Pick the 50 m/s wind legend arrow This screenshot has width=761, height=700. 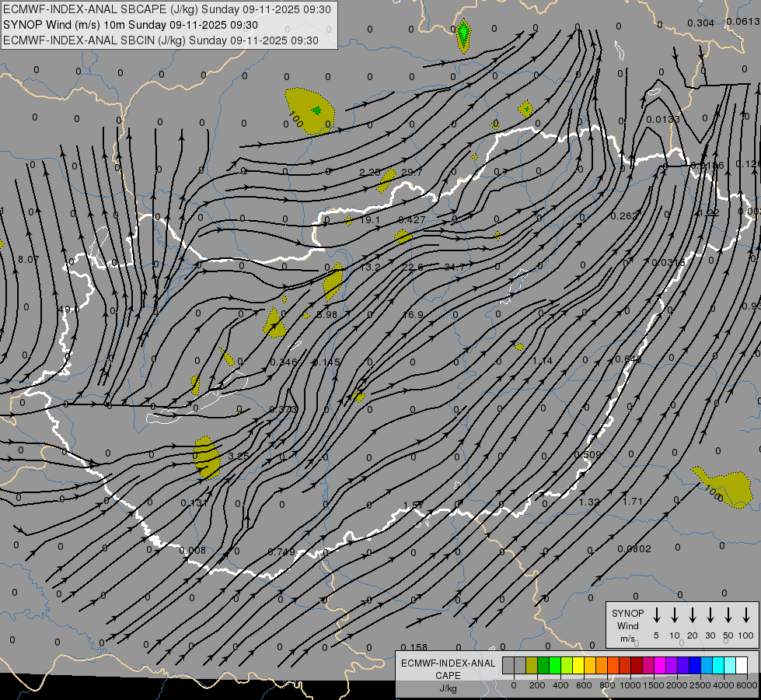[x=728, y=615]
